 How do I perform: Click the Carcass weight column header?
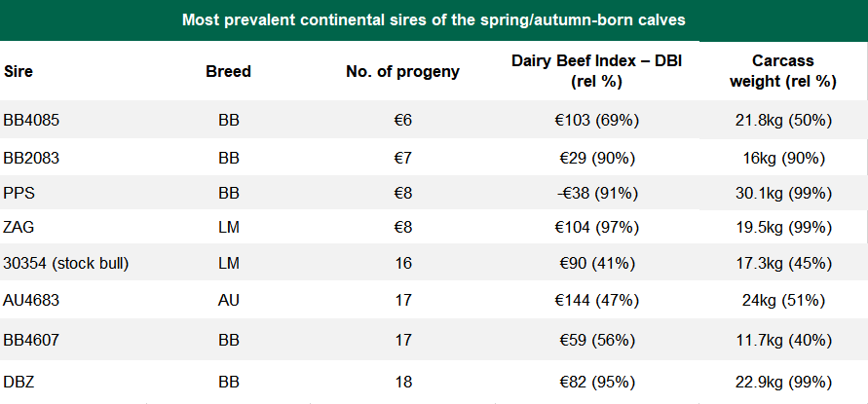(x=783, y=71)
